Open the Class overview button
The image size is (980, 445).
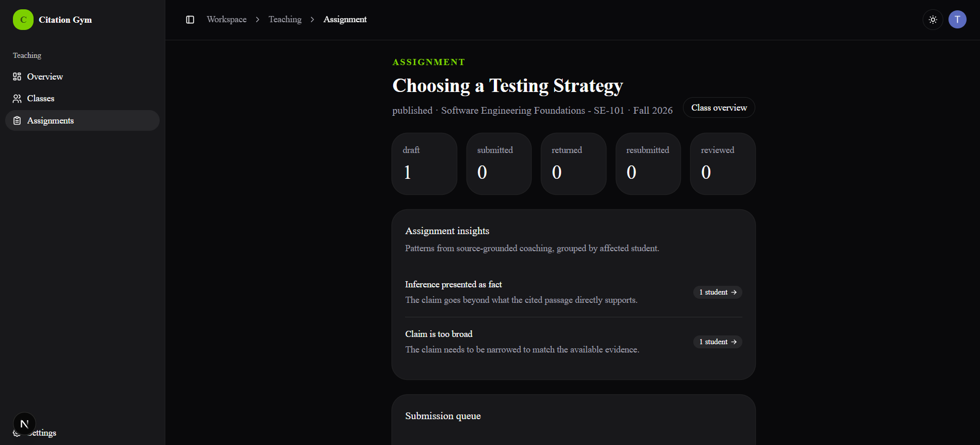tap(719, 108)
